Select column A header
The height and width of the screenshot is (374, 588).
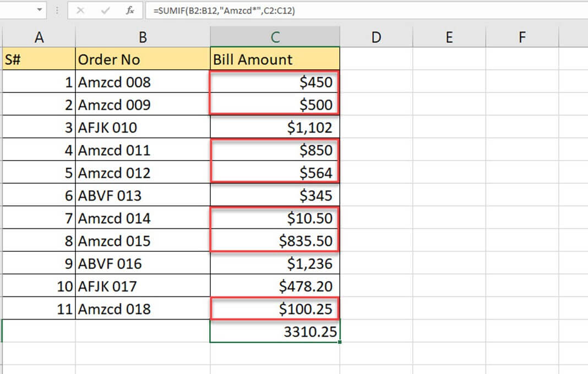pyautogui.click(x=39, y=37)
